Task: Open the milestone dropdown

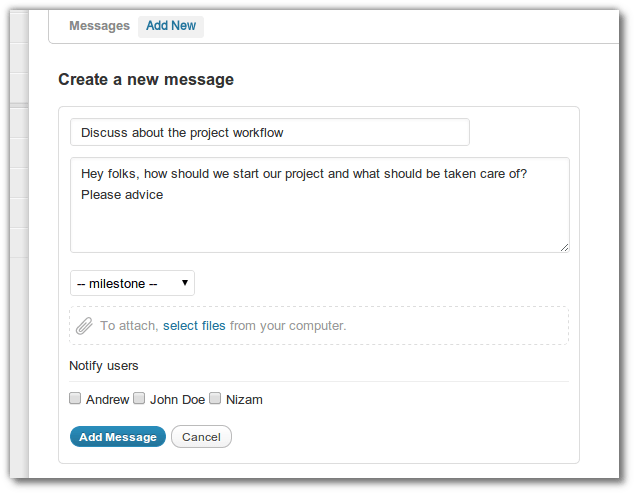Action: point(132,284)
